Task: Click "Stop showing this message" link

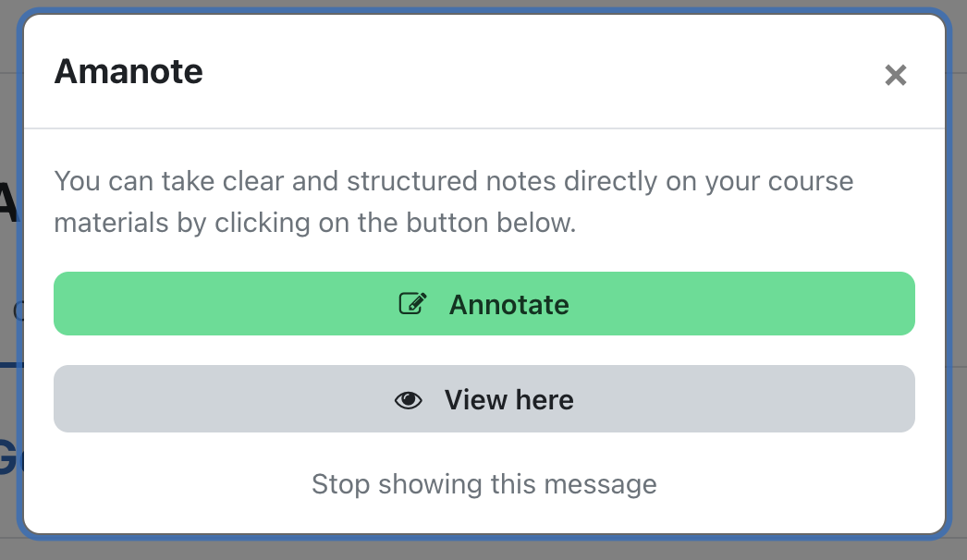Action: tap(484, 484)
